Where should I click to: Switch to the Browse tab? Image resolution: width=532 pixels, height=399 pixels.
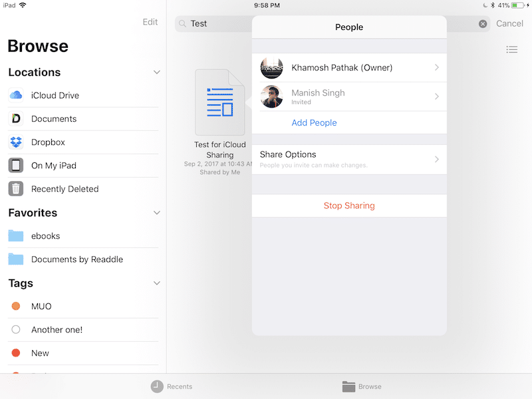362,386
